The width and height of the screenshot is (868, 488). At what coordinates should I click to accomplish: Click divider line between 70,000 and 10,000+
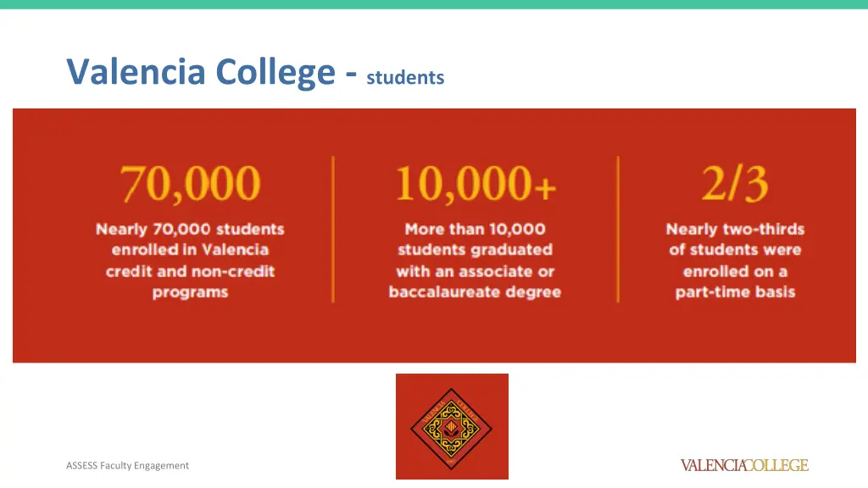pyautogui.click(x=333, y=229)
